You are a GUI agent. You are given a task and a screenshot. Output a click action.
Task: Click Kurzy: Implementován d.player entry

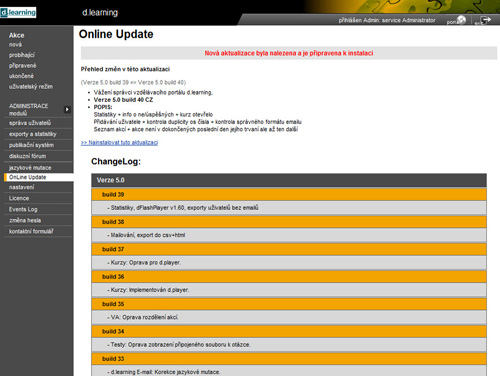[289, 290]
